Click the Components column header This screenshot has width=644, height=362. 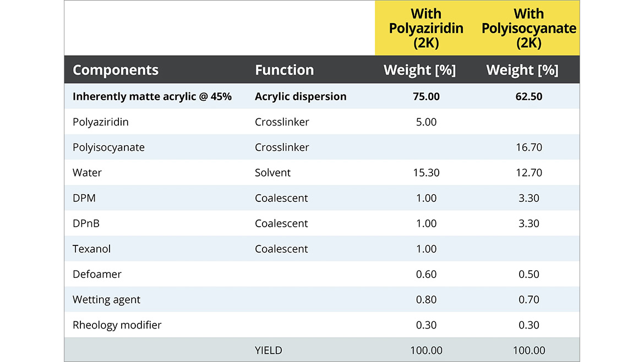point(116,70)
